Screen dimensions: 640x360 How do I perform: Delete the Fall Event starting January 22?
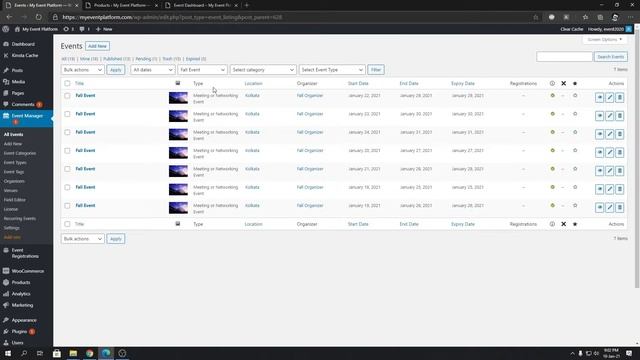[620, 98]
